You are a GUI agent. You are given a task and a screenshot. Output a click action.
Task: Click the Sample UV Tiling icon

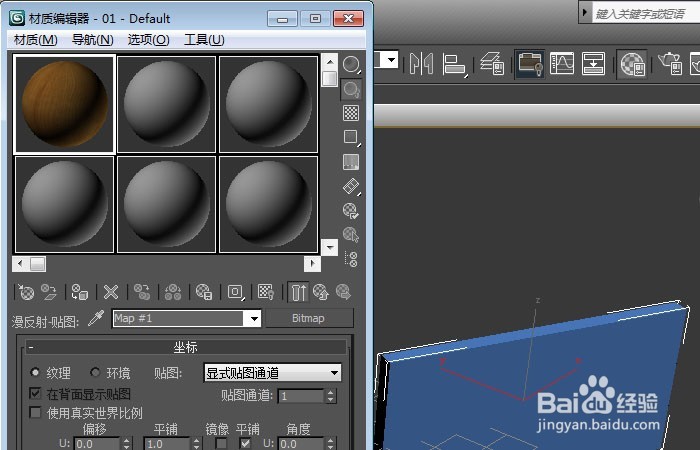tap(351, 137)
